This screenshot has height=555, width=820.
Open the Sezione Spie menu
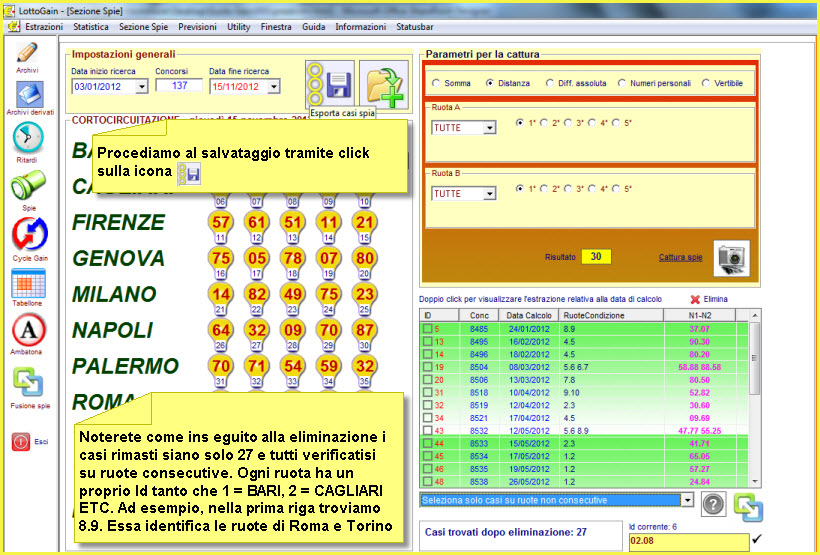coord(143,27)
